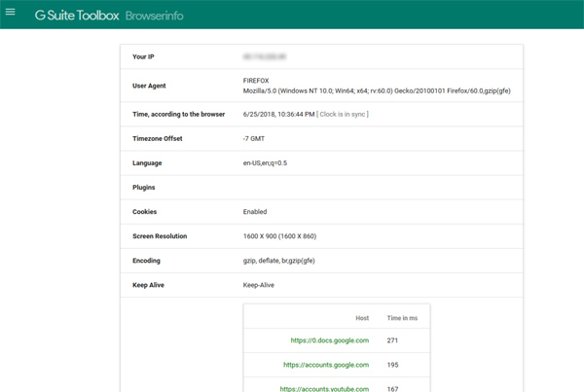584x392 pixels.
Task: Select the 167 ms time value
Action: pos(392,389)
